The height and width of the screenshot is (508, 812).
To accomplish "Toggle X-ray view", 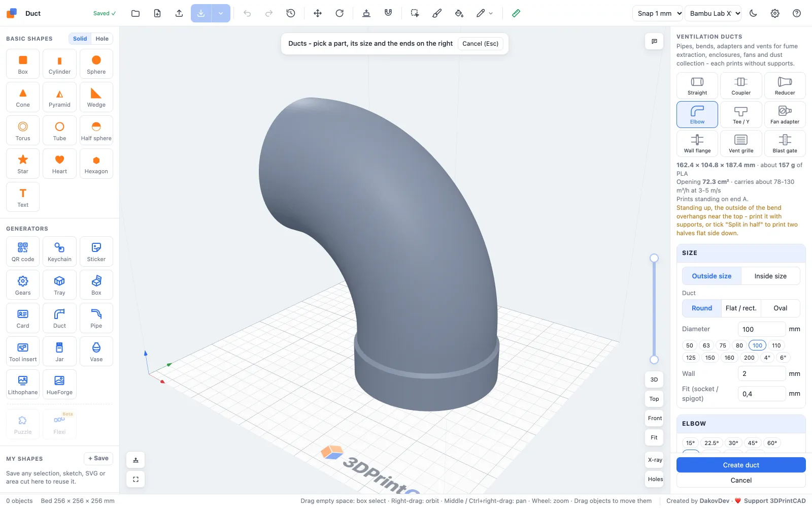I will pyautogui.click(x=655, y=460).
